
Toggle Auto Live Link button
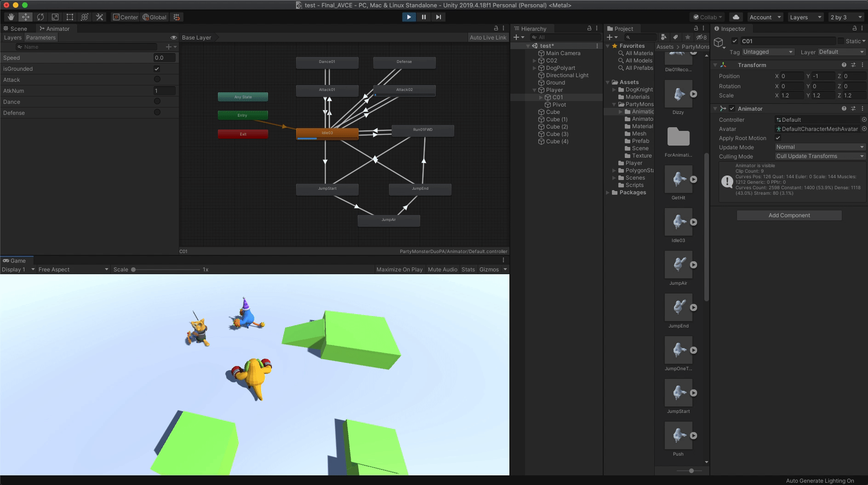(x=488, y=38)
